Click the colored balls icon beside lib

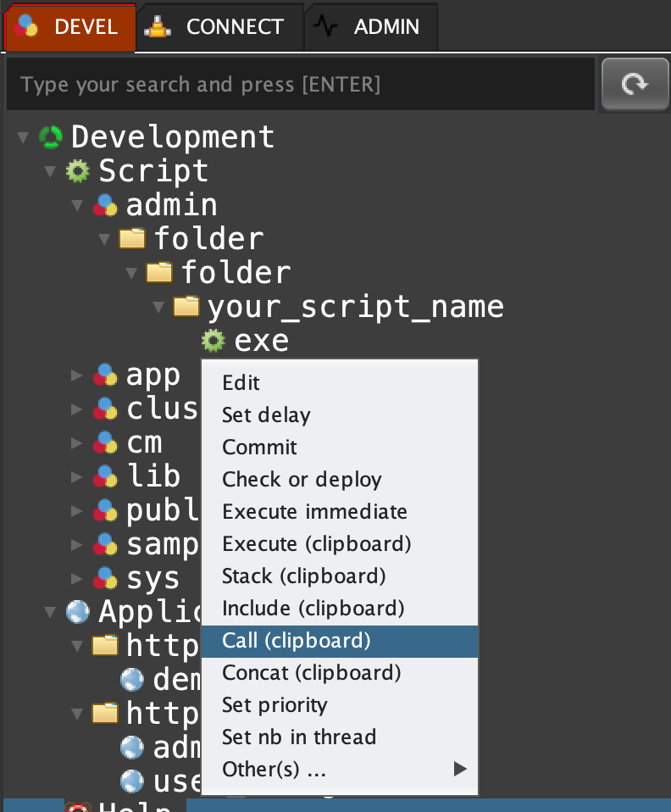tap(105, 476)
